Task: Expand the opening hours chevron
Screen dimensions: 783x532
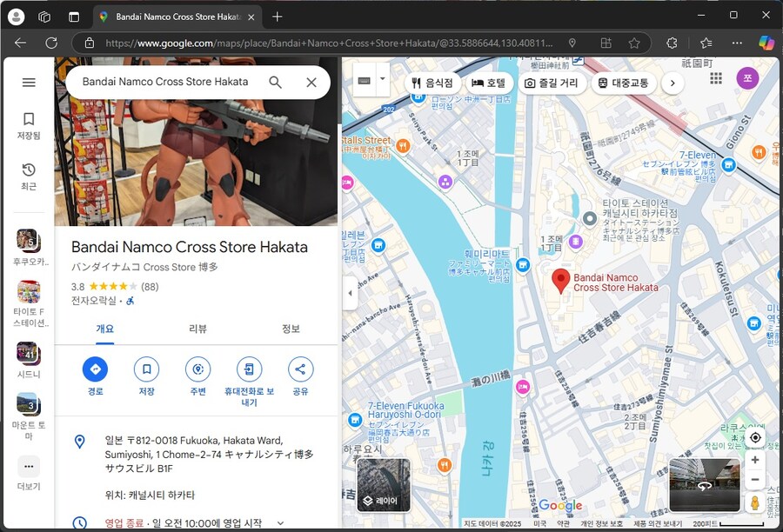Action: 281,523
